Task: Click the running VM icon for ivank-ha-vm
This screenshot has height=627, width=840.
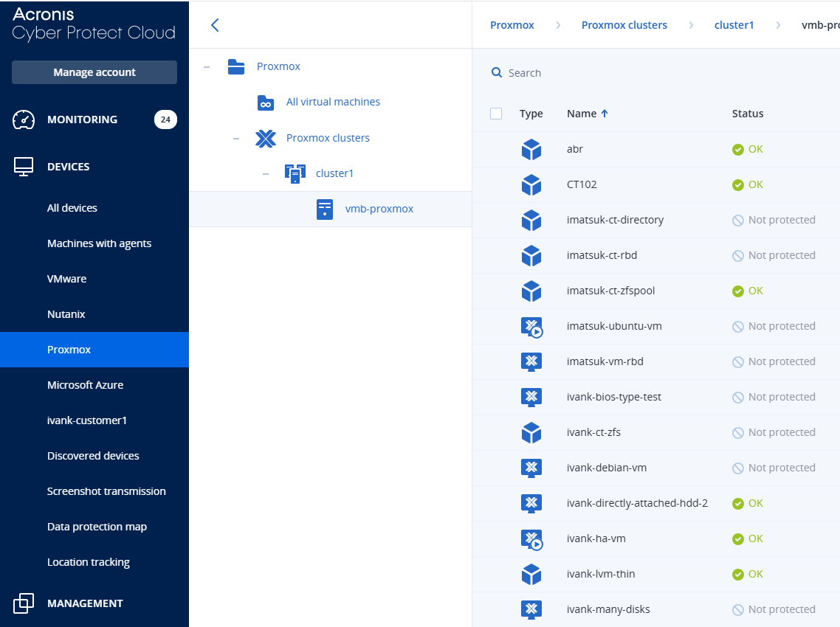Action: 532,539
